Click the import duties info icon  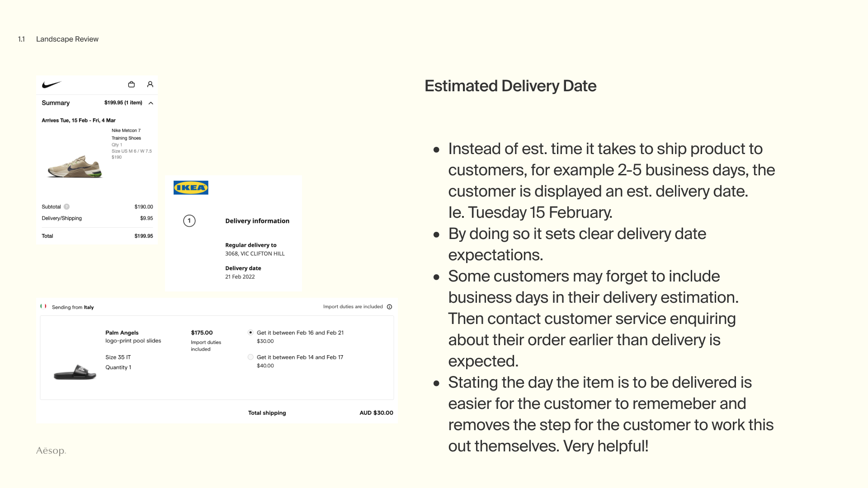pos(389,307)
